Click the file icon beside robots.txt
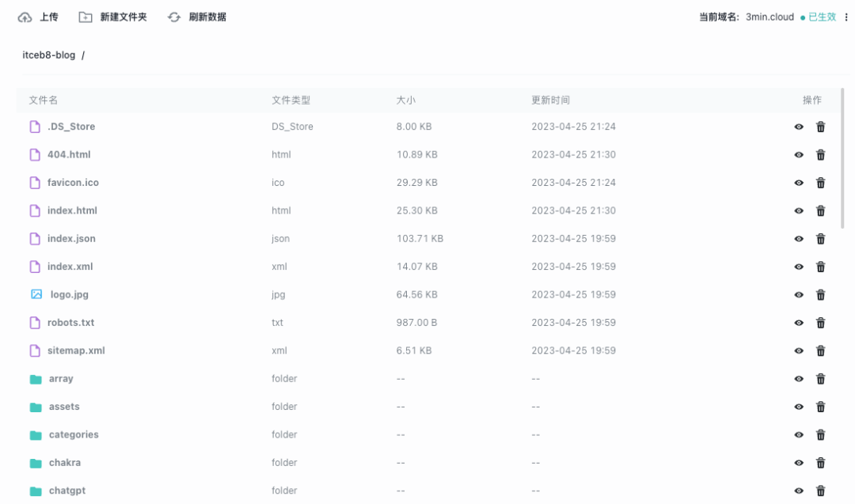This screenshot has height=504, width=855. [x=35, y=322]
